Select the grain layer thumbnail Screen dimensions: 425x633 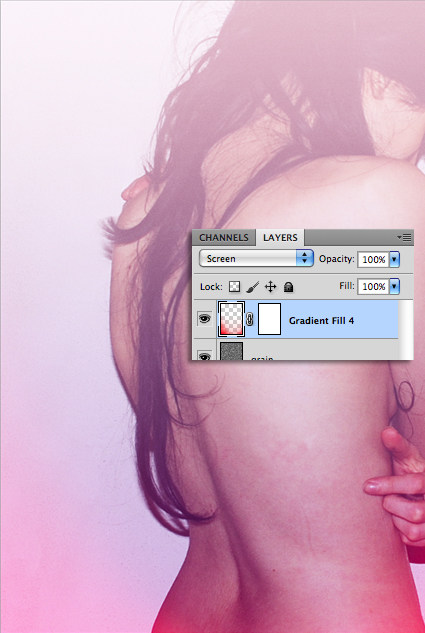pos(232,351)
